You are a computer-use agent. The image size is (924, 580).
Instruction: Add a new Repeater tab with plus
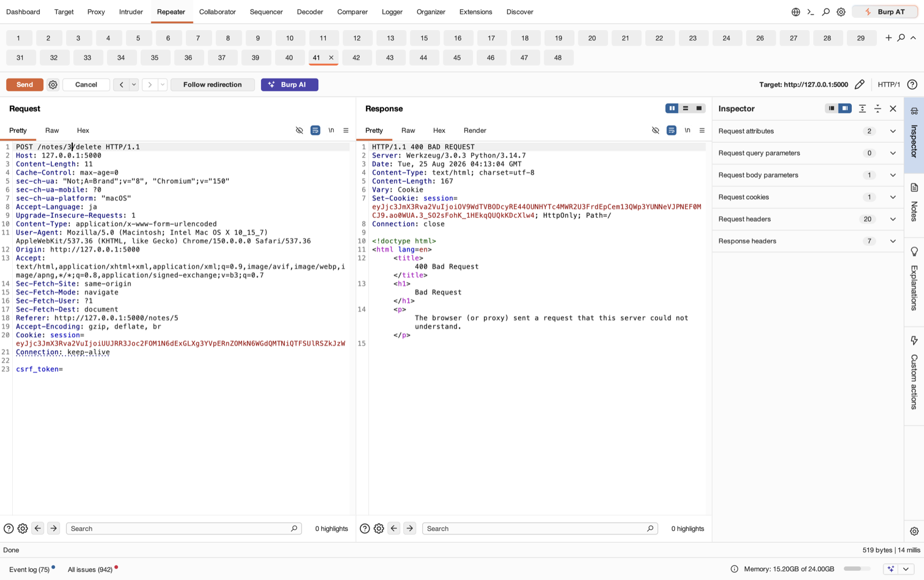click(x=888, y=38)
